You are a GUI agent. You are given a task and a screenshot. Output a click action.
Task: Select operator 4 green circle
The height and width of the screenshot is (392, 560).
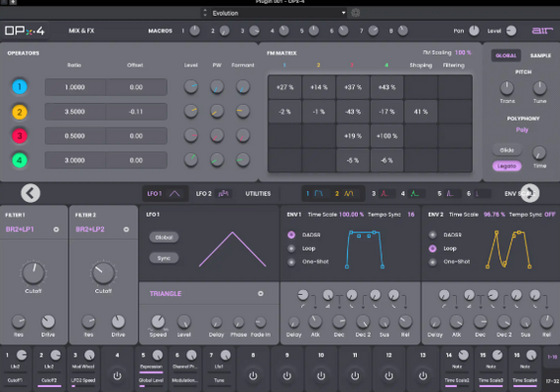pyautogui.click(x=20, y=161)
